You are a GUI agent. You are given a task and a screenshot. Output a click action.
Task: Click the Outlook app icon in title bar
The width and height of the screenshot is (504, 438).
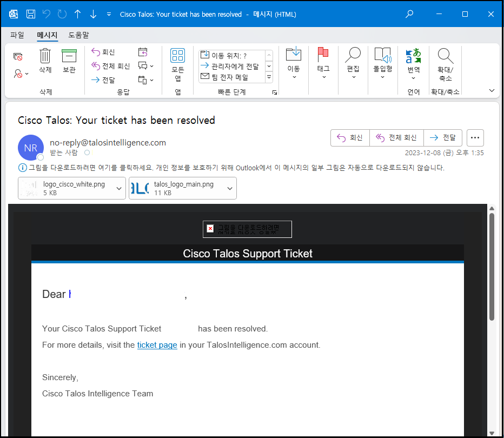coord(14,14)
